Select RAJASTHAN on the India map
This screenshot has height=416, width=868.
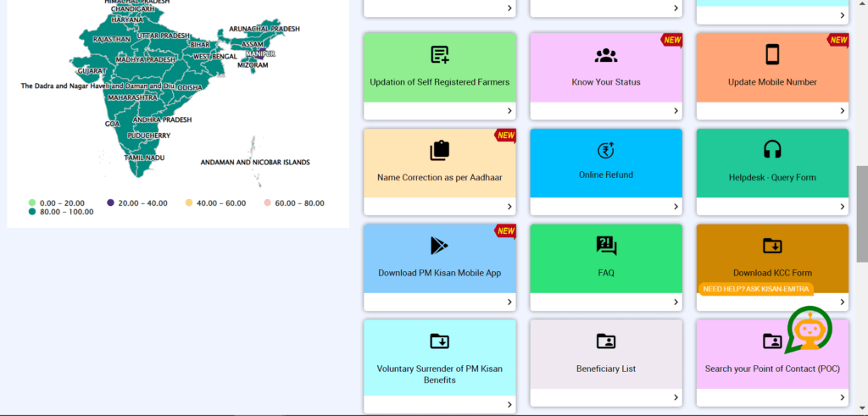pos(111,39)
